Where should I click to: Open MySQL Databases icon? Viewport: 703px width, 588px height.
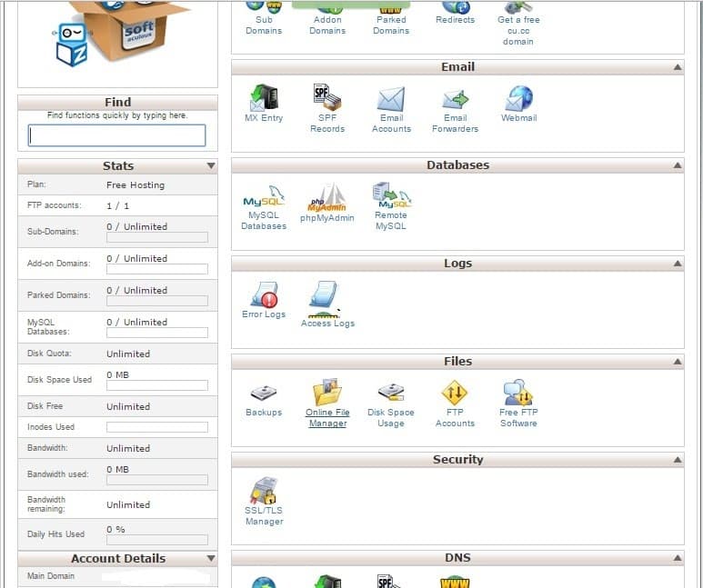click(x=264, y=196)
